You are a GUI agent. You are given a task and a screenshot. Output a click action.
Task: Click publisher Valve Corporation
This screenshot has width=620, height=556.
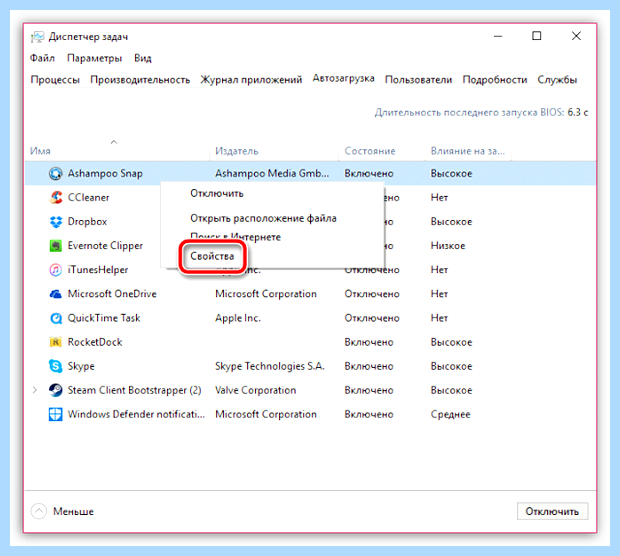[255, 390]
